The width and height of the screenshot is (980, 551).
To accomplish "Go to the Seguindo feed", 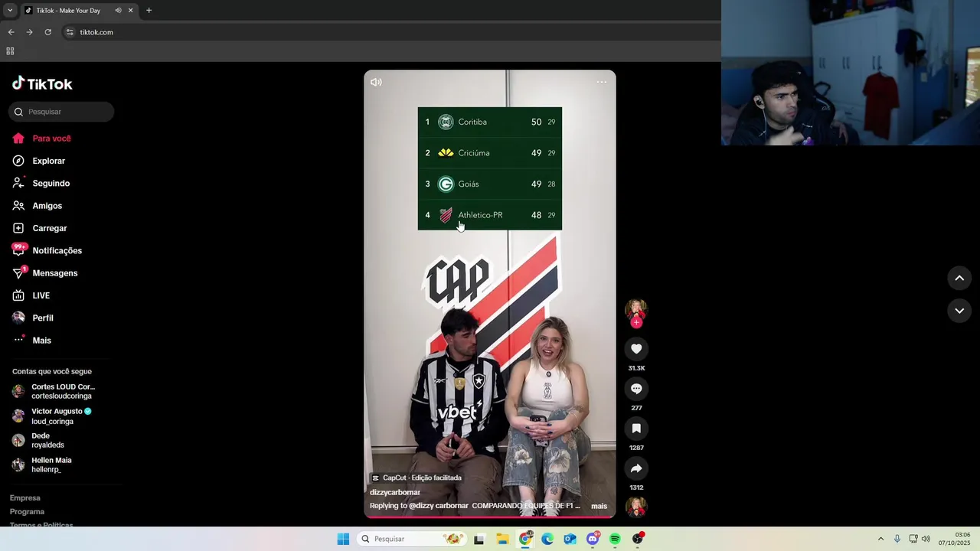I will (41, 184).
